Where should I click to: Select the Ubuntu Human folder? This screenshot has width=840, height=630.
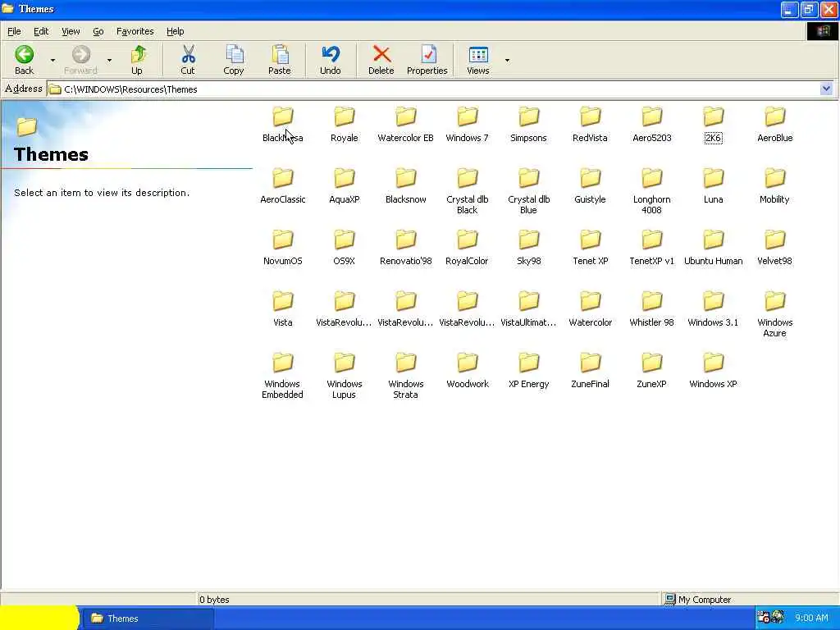point(713,248)
